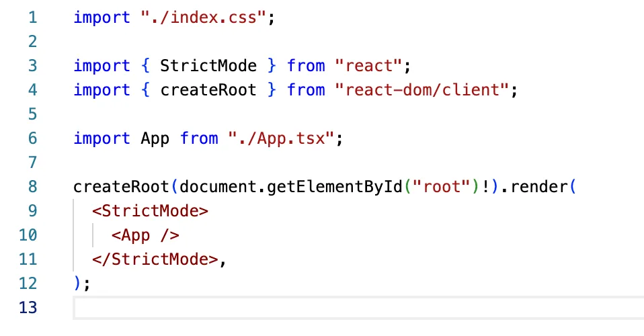Click getElementById on line 8
Image resolution: width=644 pixels, height=336 pixels.
(x=335, y=187)
